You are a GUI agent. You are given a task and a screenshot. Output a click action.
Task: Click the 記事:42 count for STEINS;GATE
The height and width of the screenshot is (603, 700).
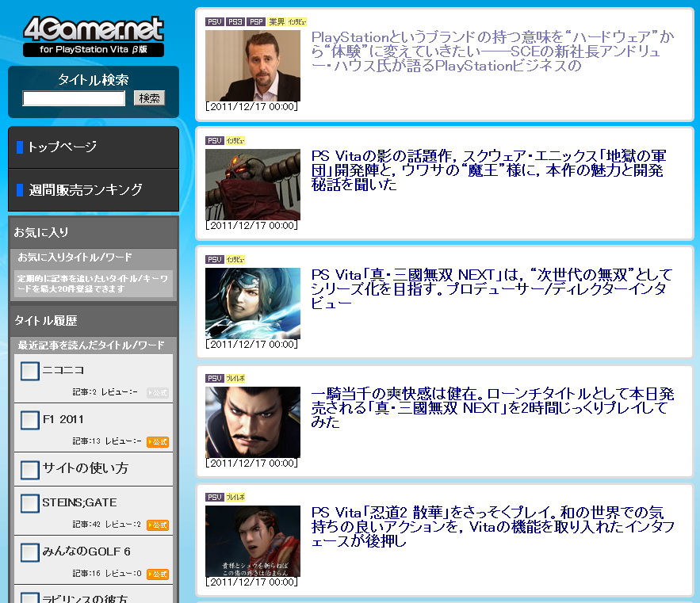(x=86, y=525)
